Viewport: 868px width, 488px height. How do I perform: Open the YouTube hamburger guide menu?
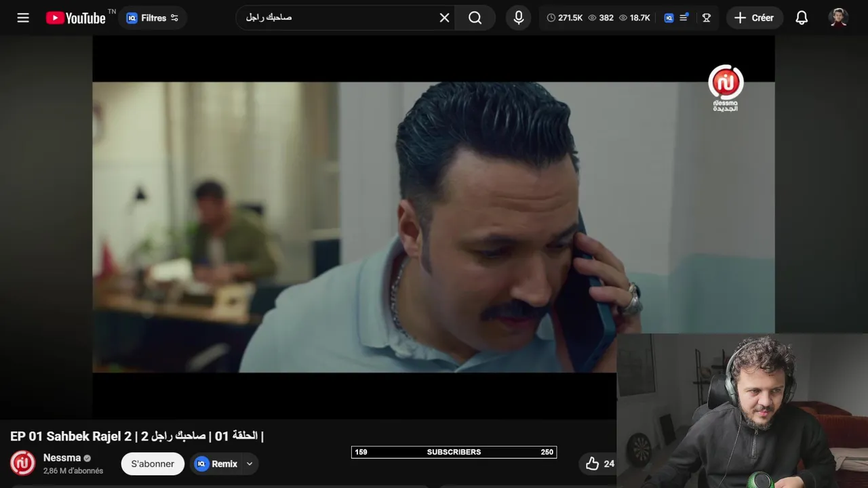[23, 18]
